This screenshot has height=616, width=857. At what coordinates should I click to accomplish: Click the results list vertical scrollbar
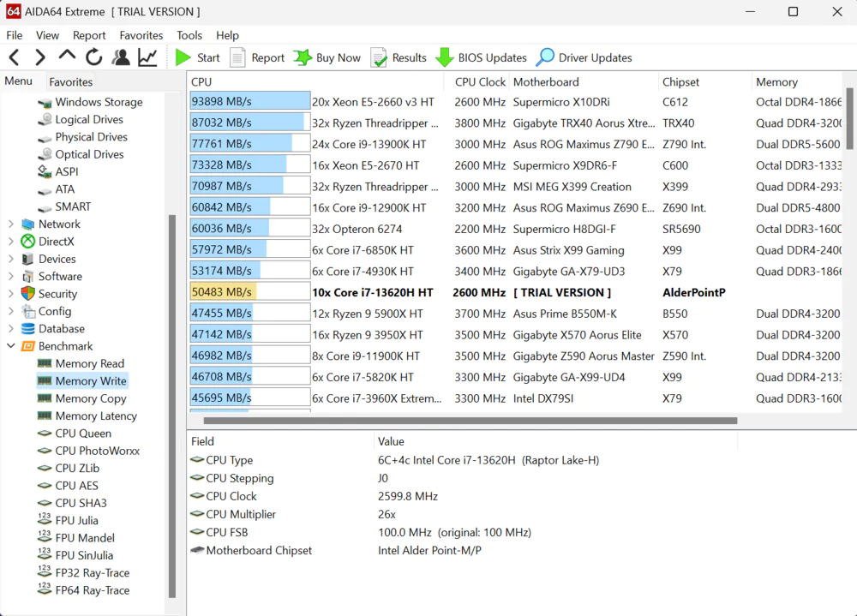coord(850,118)
